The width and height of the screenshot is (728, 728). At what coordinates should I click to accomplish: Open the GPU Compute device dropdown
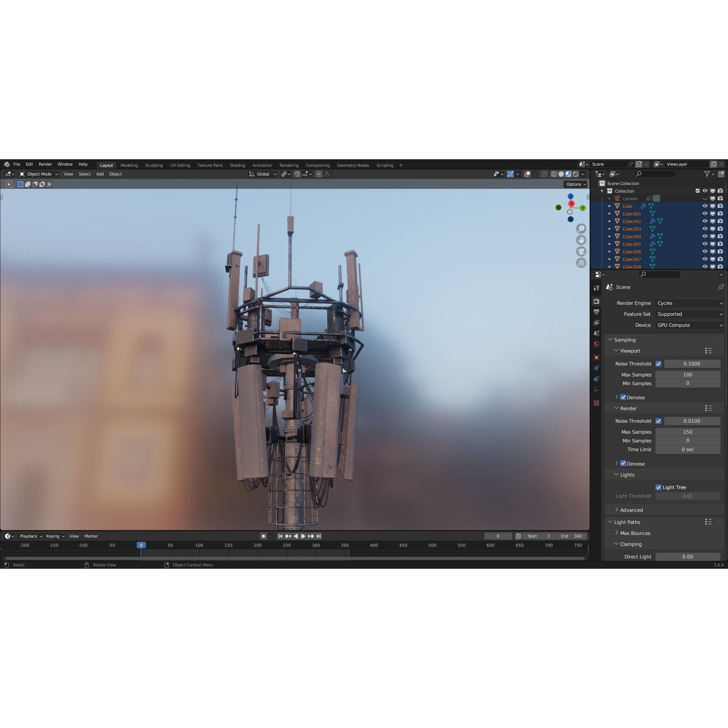pos(689,325)
